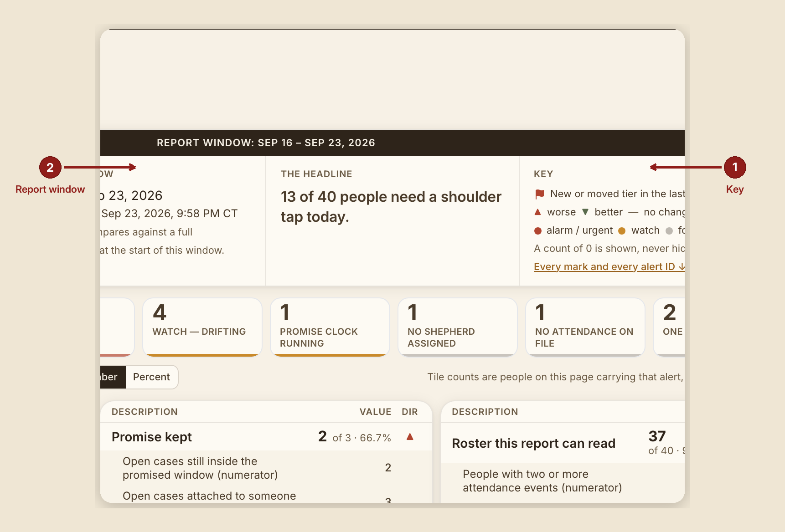Click the 'Sep 23, 2026, 9:58 PM CT' timestamp

pyautogui.click(x=169, y=214)
